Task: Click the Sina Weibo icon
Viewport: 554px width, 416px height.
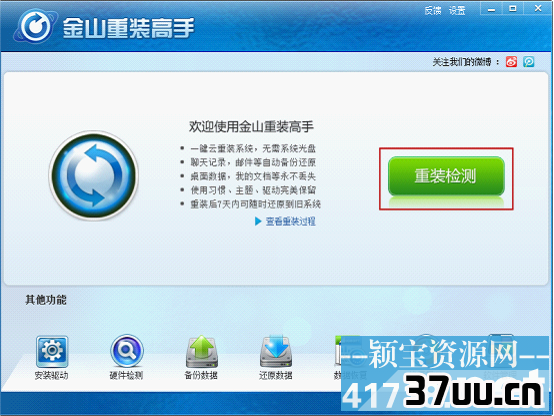Action: tap(511, 61)
